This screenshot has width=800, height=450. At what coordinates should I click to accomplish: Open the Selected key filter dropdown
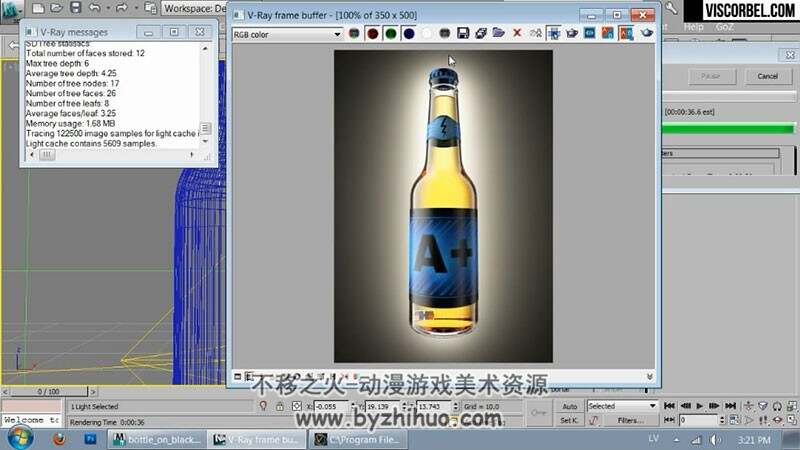tap(621, 406)
